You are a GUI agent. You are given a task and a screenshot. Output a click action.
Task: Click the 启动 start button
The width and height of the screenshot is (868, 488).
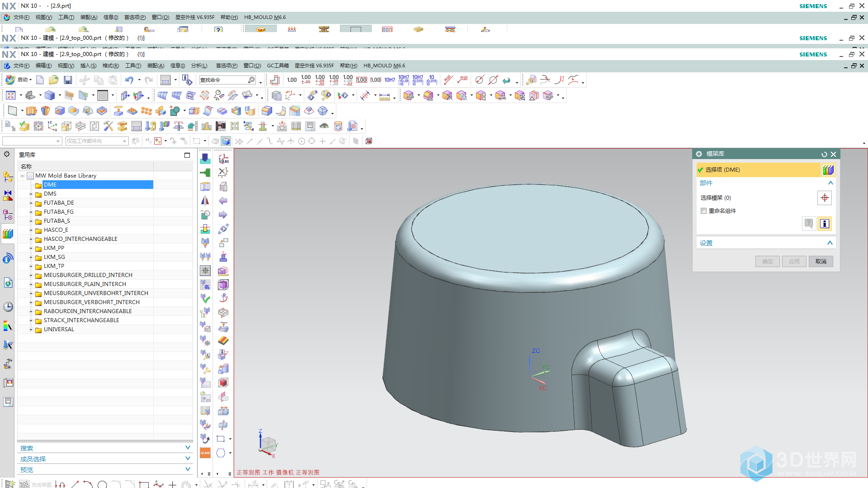point(18,80)
